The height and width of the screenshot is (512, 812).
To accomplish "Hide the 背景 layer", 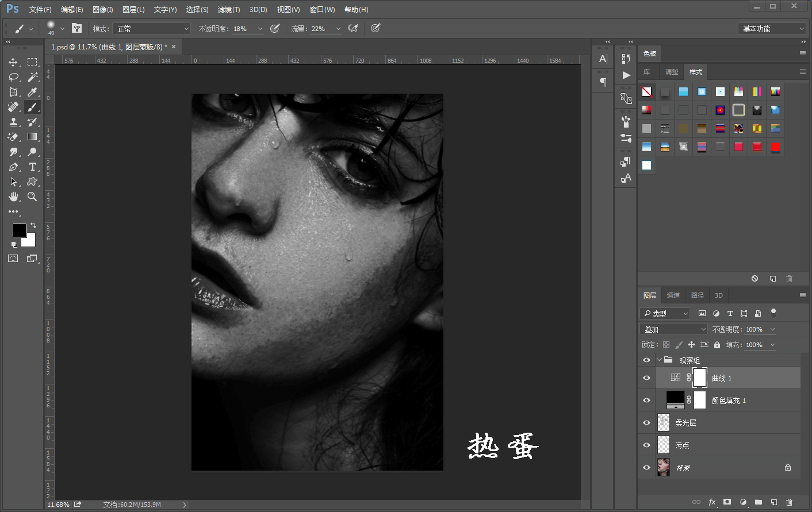I will coord(646,467).
